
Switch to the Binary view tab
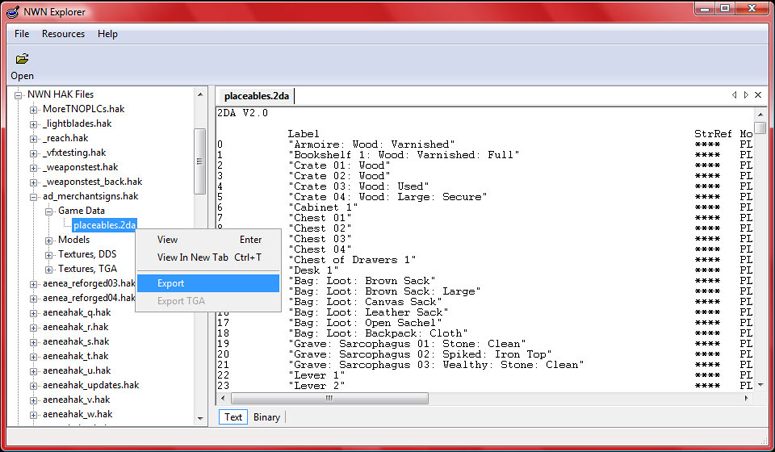266,417
